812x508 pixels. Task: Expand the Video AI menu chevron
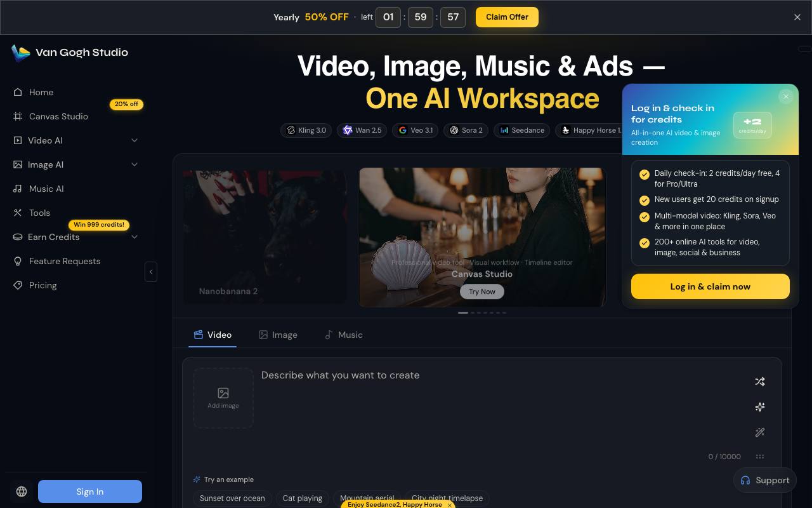coord(134,140)
